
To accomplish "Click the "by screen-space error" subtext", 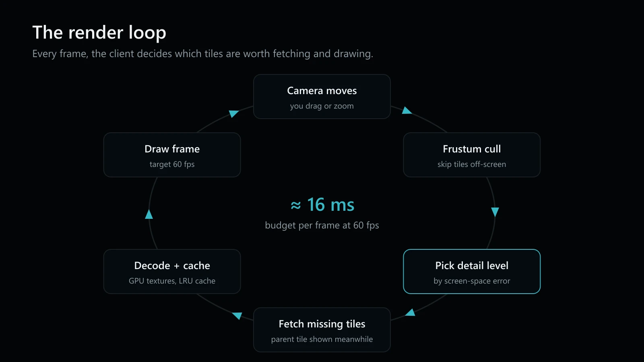I will coord(472,281).
